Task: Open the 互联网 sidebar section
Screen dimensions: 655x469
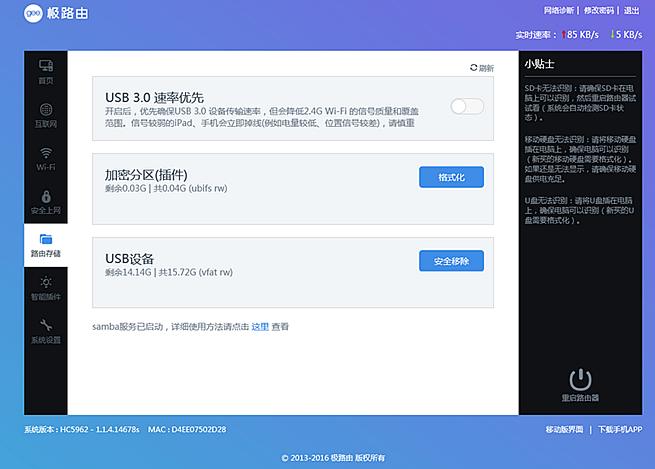Action: [x=46, y=115]
